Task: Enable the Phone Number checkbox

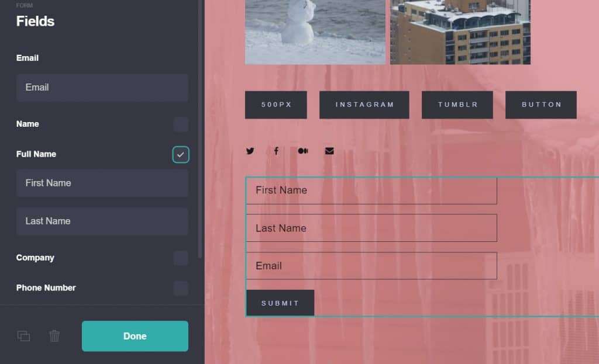Action: point(181,289)
